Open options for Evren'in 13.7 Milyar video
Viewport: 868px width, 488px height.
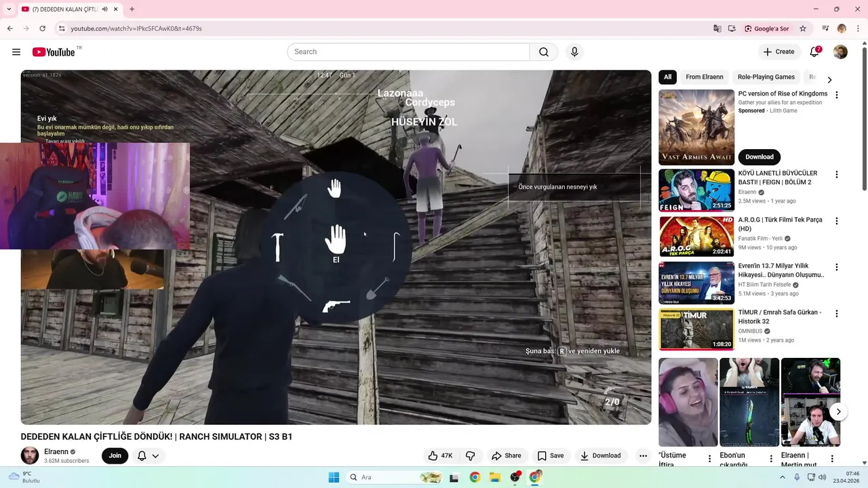coord(836,267)
